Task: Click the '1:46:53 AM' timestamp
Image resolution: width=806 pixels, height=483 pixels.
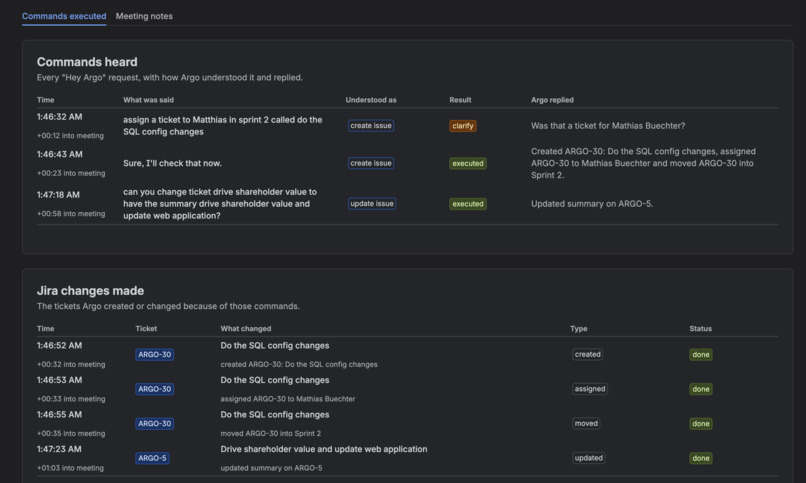Action: click(x=59, y=380)
